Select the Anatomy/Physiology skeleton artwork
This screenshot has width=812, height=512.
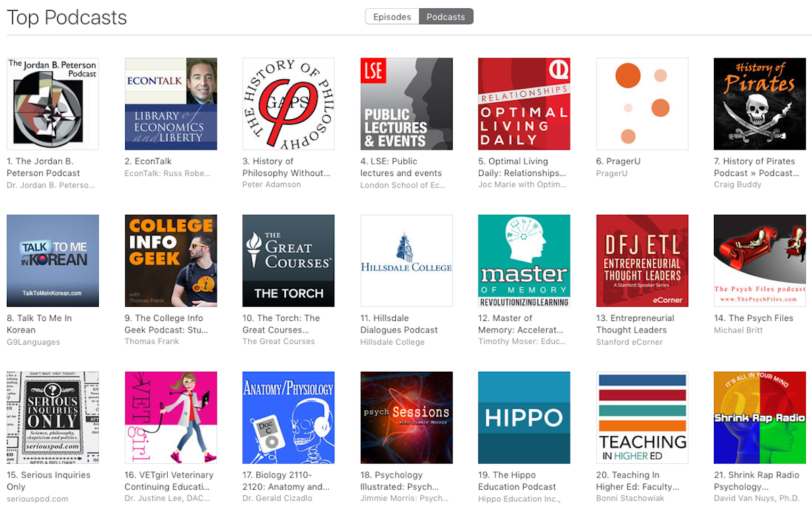[289, 417]
